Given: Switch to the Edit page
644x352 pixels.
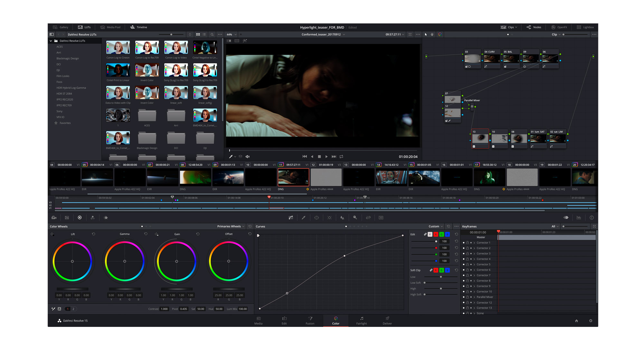Looking at the screenshot, I should 284,321.
